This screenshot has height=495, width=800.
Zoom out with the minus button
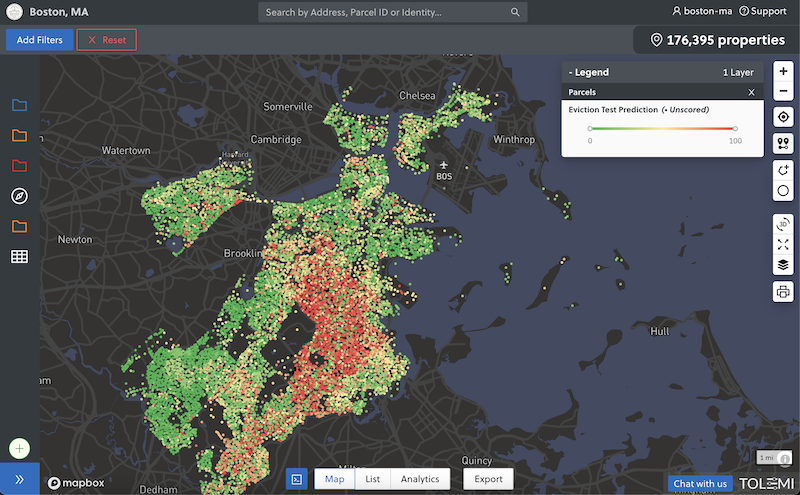coord(783,92)
